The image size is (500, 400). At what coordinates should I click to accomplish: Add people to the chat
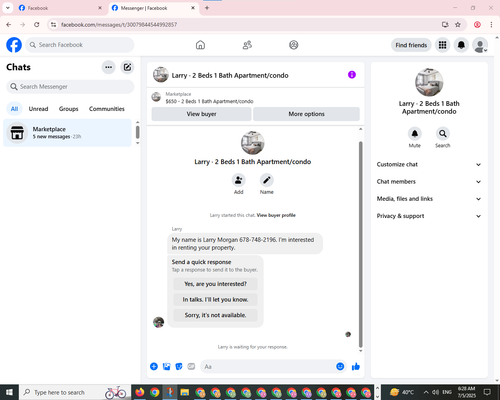(239, 180)
